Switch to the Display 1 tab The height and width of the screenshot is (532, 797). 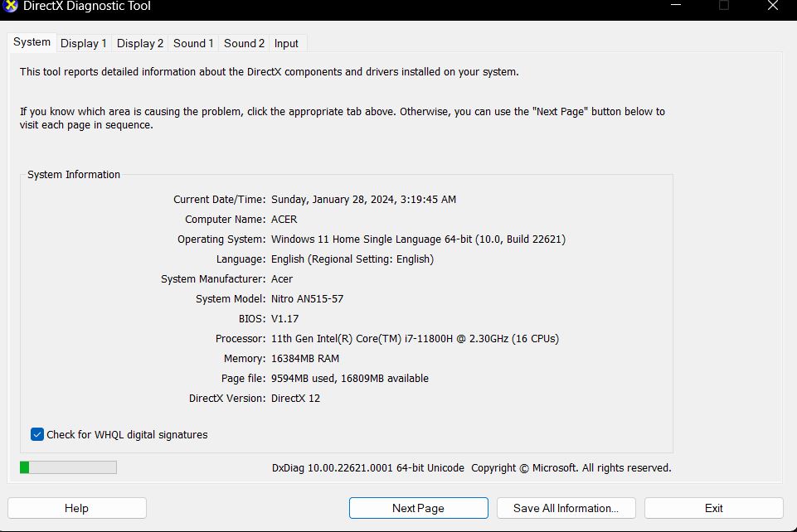tap(83, 43)
